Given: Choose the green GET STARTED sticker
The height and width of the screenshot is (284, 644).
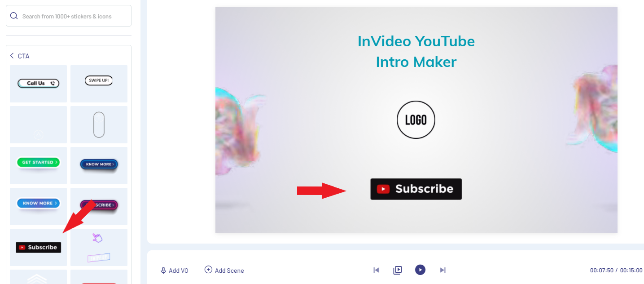Looking at the screenshot, I should [x=38, y=165].
